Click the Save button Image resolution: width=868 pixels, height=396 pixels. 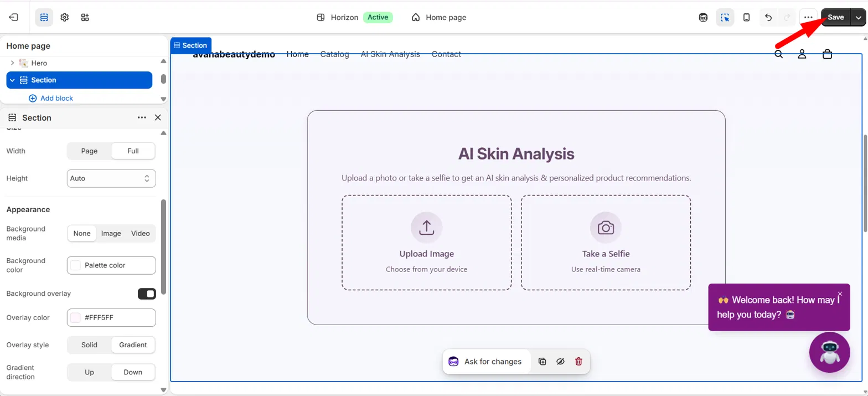point(836,17)
